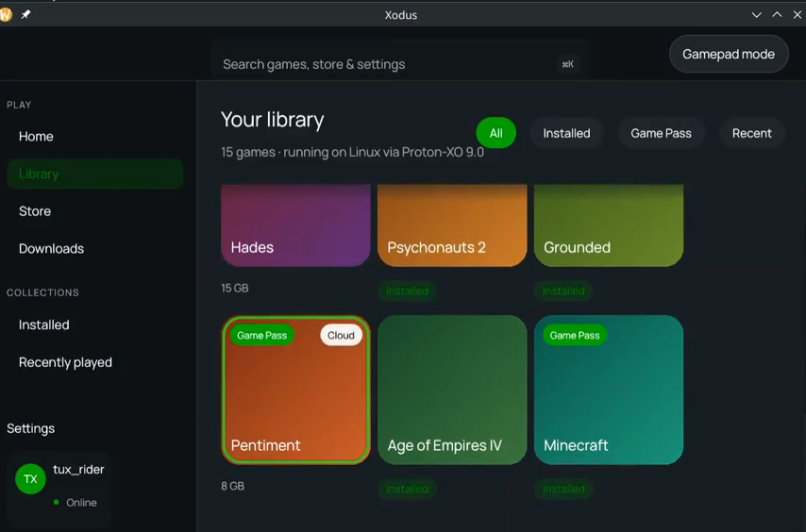Screen dimensions: 806x532
Task: Open the Recently played collection
Action: pos(95,362)
